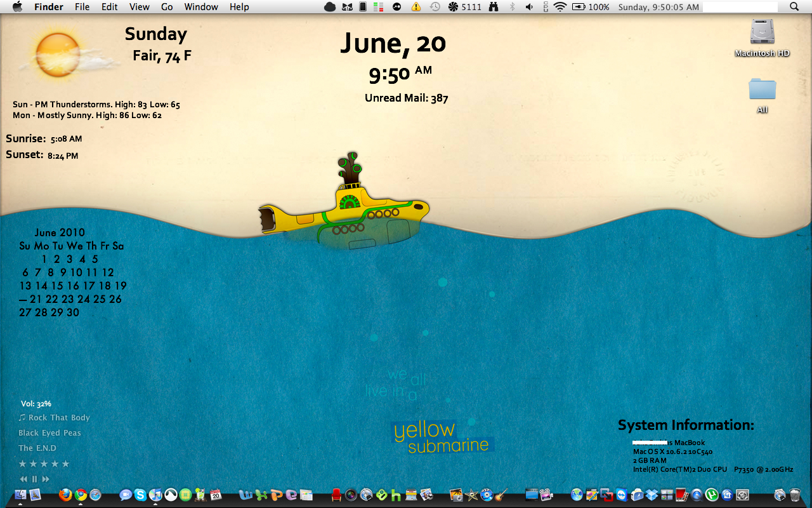
Task: Go to previous track in music widget
Action: pos(23,479)
